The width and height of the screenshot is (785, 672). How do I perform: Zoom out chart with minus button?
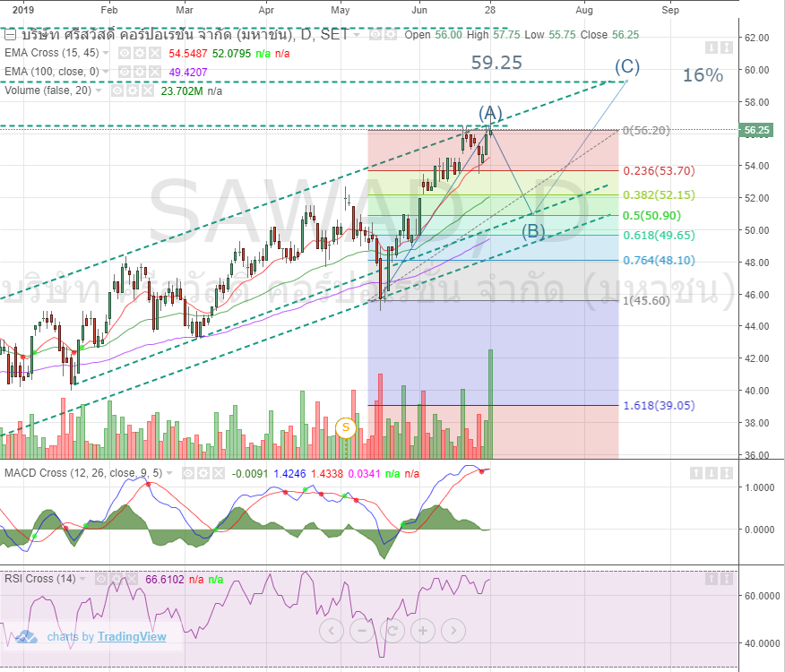[362, 631]
